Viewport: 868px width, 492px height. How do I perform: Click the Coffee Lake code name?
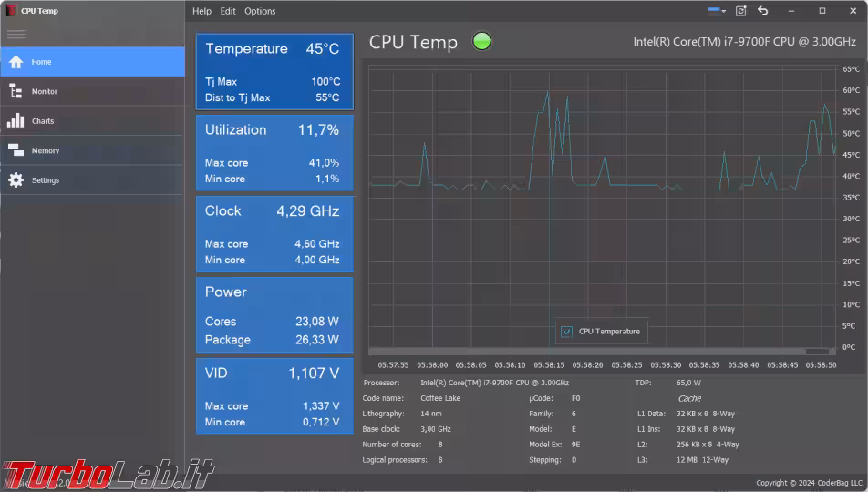tap(440, 398)
